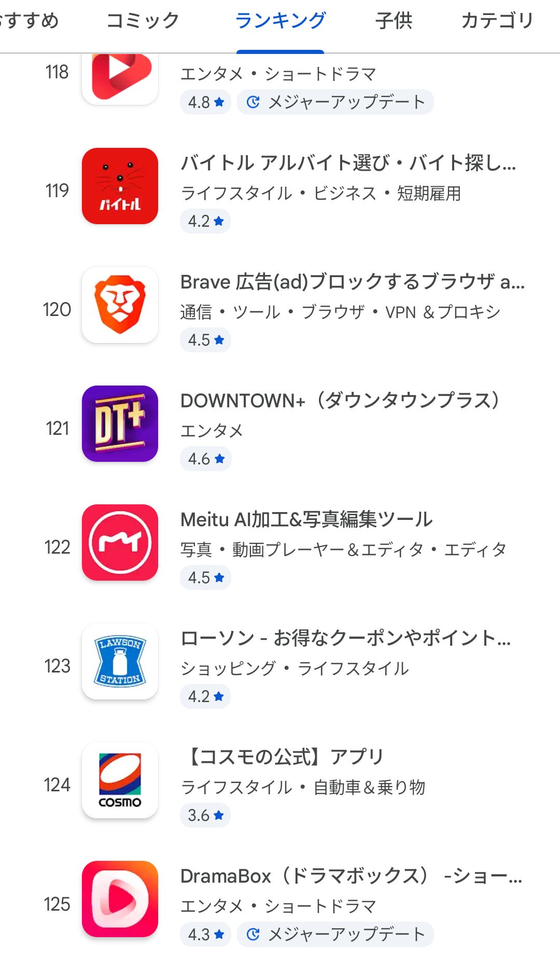Screen dimensions: 560x975
Task: Open the DOWNTOWN+ DT+ app icon
Action: [120, 423]
